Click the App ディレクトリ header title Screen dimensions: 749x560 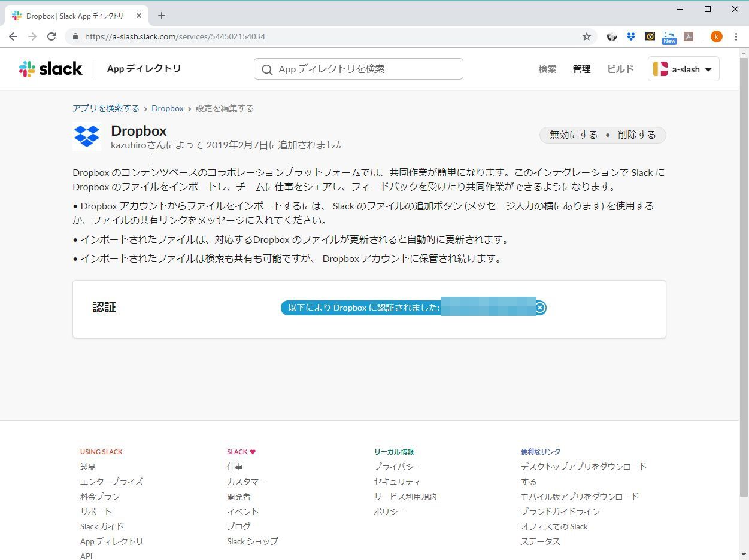[x=144, y=68]
